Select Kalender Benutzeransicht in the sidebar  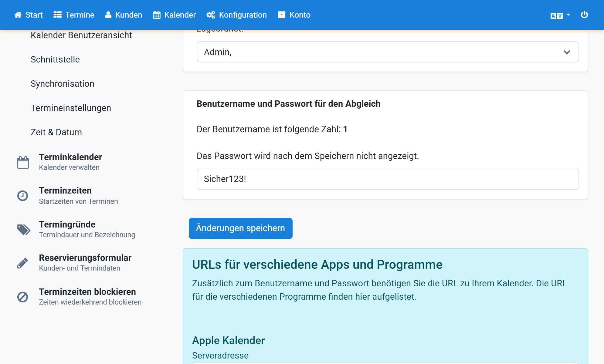(x=81, y=35)
